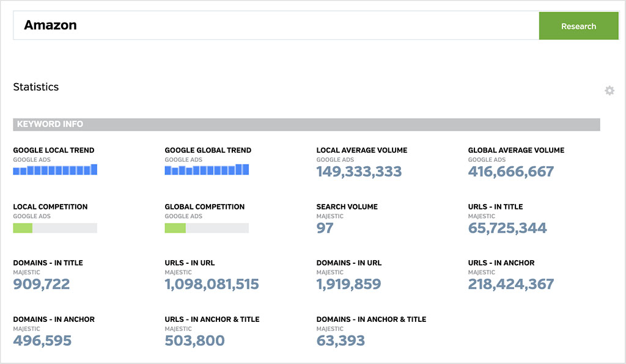Select the Search Volume value of 97
The height and width of the screenshot is (364, 626).
[x=325, y=227]
